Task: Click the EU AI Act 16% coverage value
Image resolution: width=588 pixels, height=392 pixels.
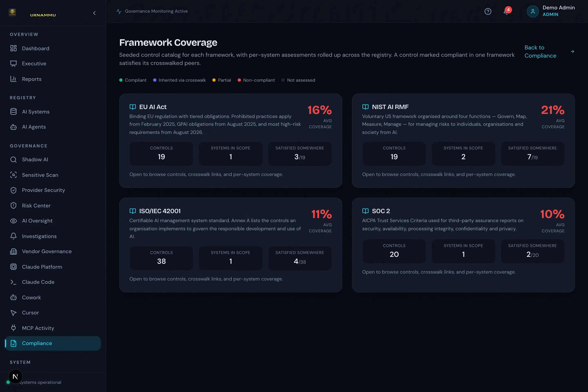Action: [320, 110]
